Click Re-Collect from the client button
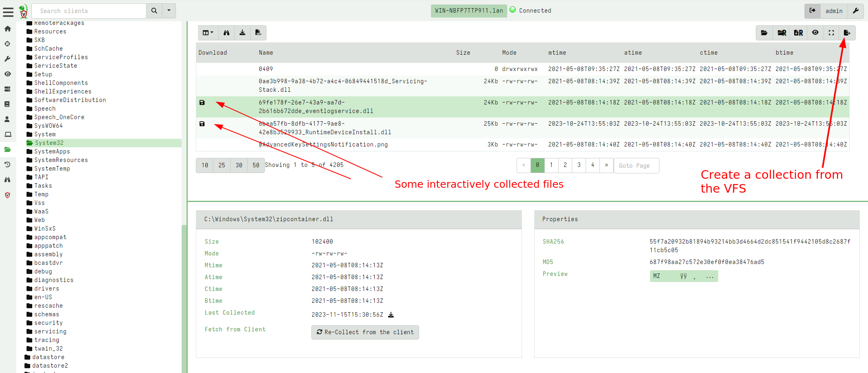Viewport: 868px width, 373px height. [x=365, y=332]
